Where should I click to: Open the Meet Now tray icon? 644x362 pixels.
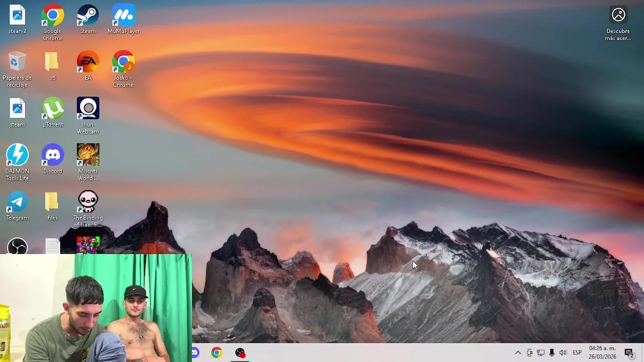coord(529,353)
